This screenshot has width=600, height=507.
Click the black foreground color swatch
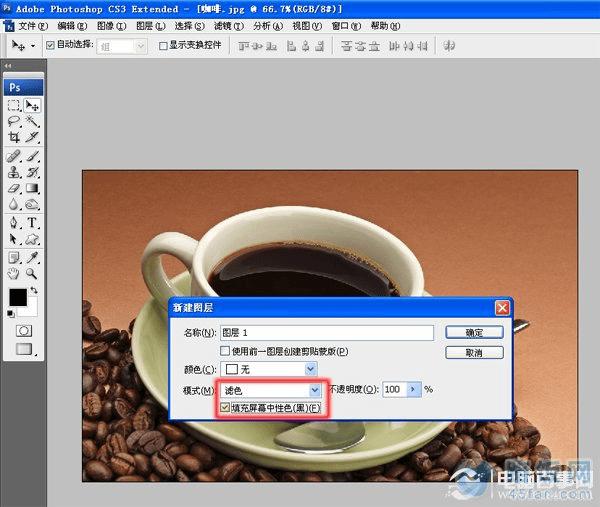click(x=18, y=297)
